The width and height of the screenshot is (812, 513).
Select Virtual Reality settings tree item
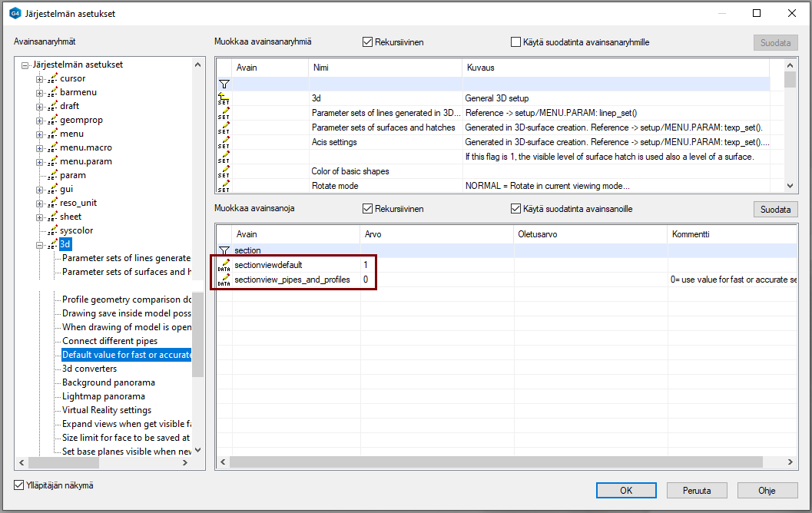tap(107, 410)
